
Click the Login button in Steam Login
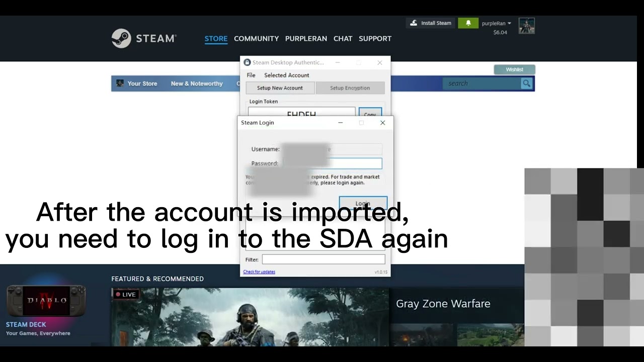(363, 203)
